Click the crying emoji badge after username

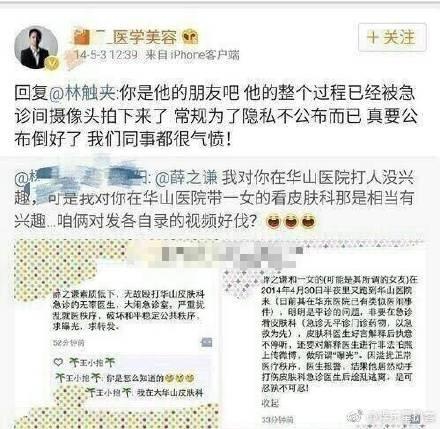point(191,37)
